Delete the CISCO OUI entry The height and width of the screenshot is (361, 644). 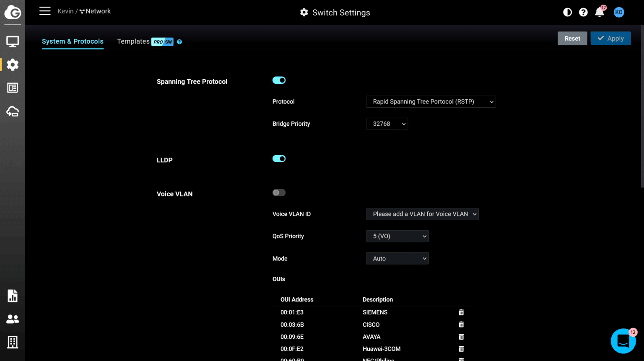pyautogui.click(x=461, y=325)
